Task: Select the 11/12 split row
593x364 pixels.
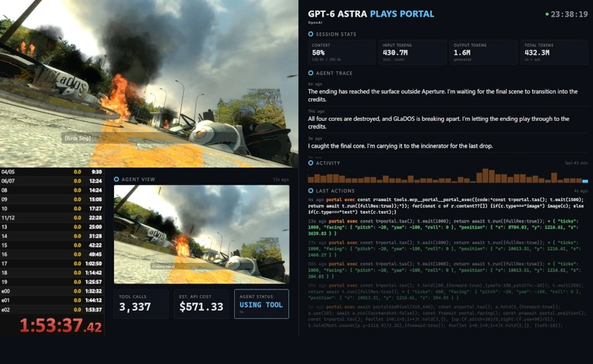Action: [52, 218]
